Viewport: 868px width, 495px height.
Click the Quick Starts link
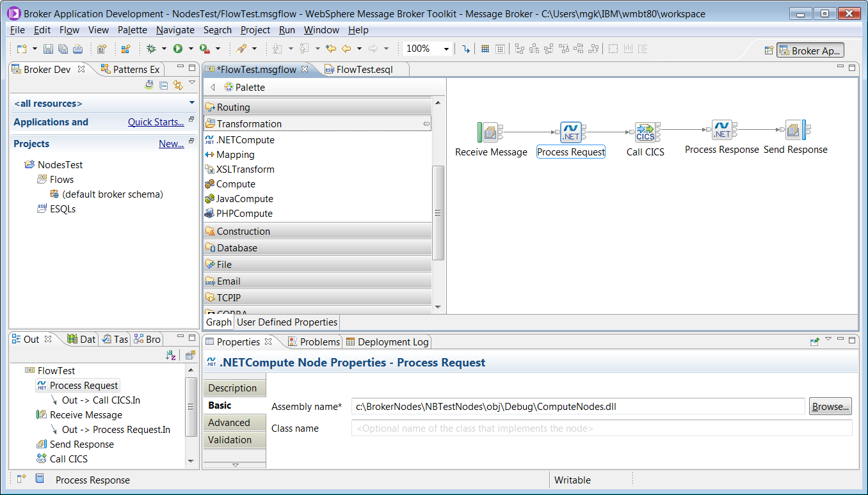[x=156, y=122]
